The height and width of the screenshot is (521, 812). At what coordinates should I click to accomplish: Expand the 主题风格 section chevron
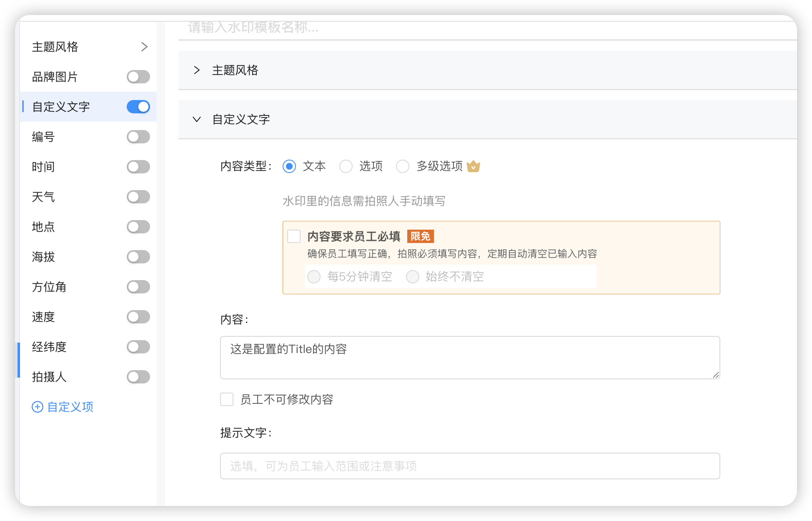click(x=197, y=70)
